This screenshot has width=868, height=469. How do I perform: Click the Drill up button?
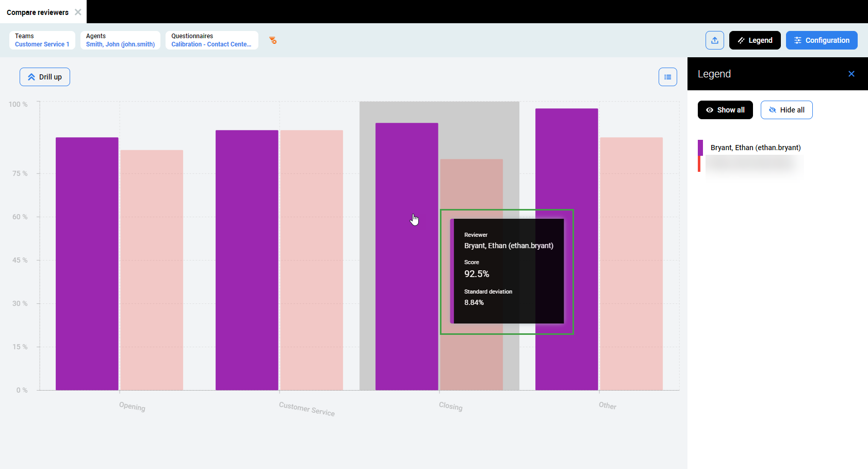pyautogui.click(x=45, y=77)
